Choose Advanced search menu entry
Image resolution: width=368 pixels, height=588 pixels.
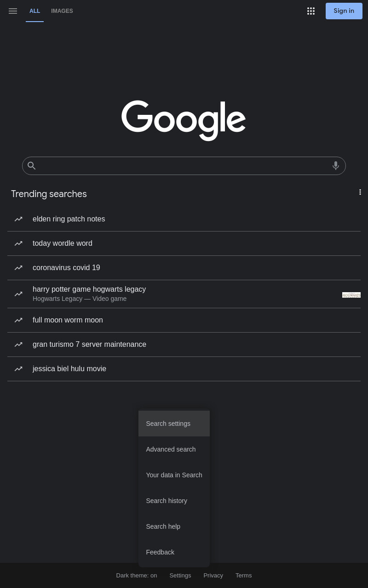point(174,449)
